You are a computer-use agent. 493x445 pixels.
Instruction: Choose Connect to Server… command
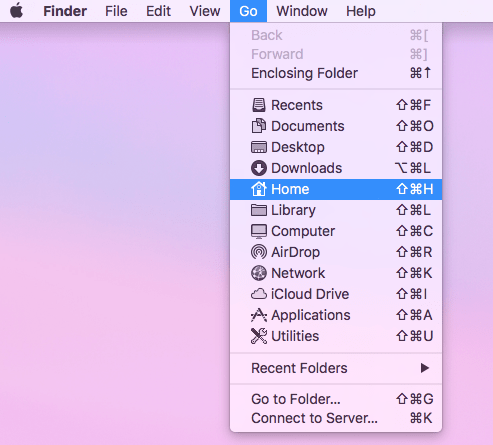pos(336,418)
